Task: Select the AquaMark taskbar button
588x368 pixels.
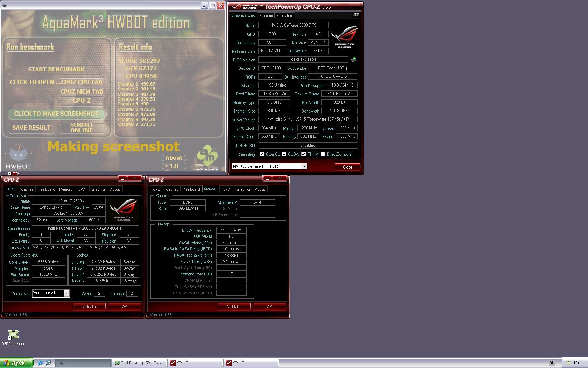Action: pyautogui.click(x=83, y=363)
